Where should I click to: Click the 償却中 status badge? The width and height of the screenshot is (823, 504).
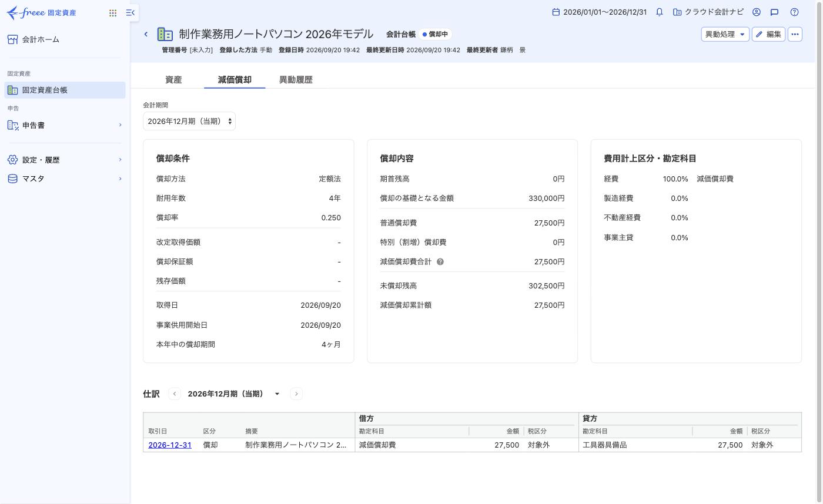pos(435,34)
